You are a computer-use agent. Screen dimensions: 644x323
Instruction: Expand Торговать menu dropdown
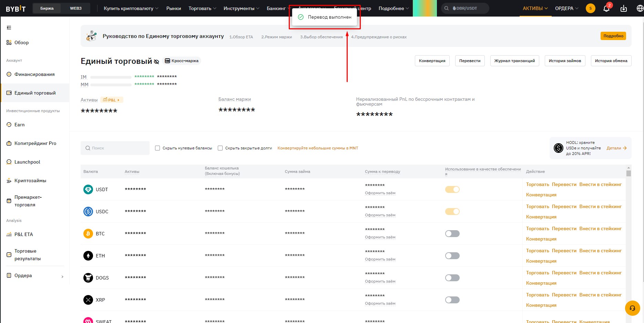coord(202,8)
